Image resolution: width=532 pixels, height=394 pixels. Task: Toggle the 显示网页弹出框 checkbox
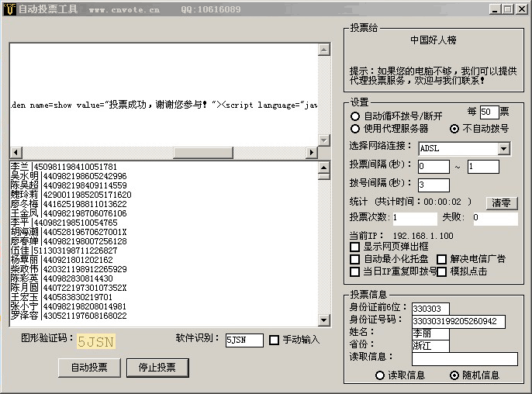355,247
